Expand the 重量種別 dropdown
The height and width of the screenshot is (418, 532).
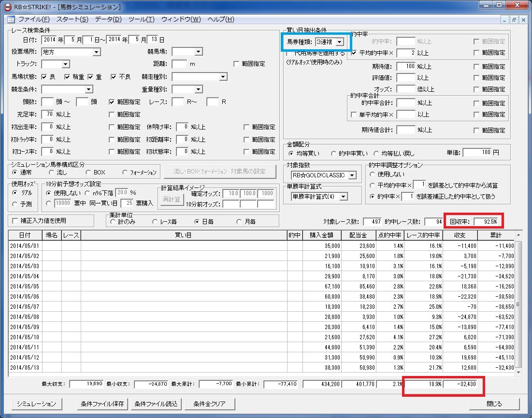pyautogui.click(x=199, y=89)
